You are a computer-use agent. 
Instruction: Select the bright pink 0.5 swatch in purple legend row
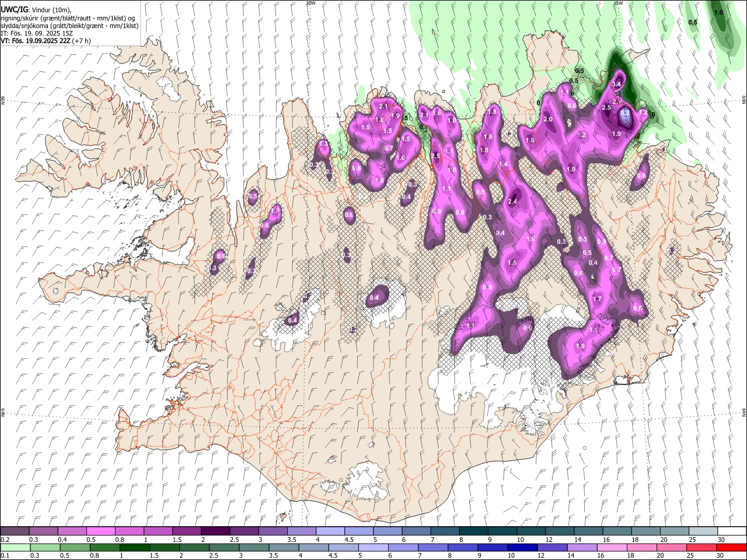(x=100, y=531)
